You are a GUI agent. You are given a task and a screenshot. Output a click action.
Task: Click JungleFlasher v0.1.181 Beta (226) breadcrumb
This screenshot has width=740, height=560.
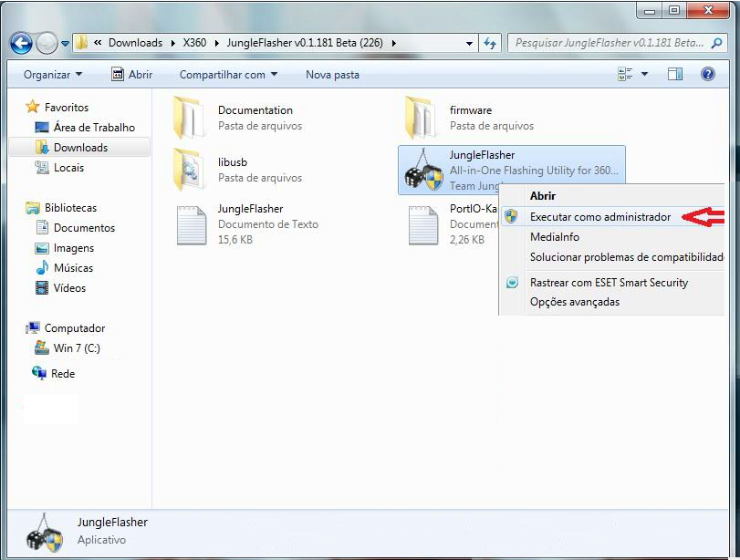tap(305, 43)
